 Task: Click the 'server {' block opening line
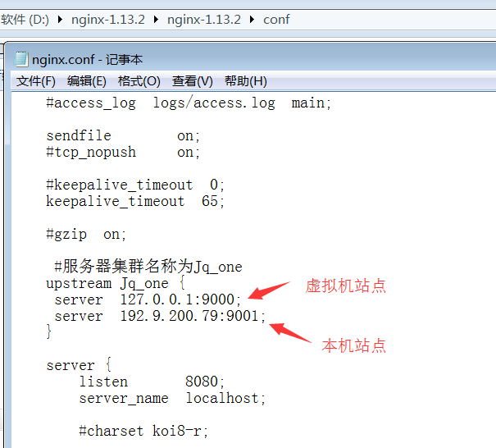[x=79, y=365]
